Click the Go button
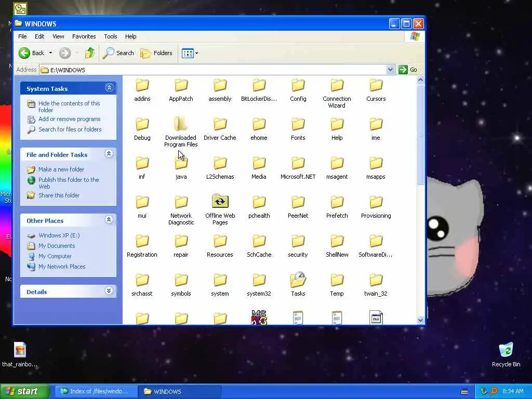 click(408, 70)
